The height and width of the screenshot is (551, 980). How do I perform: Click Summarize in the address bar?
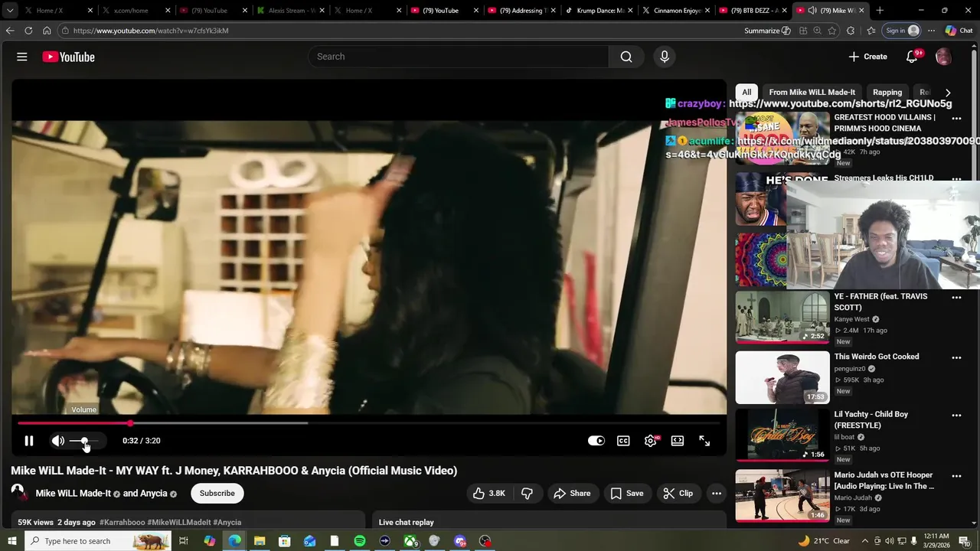[x=767, y=31]
